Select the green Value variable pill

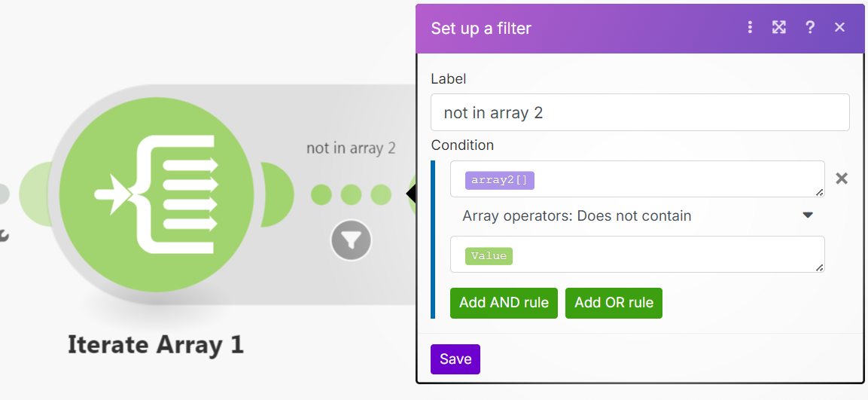pyautogui.click(x=489, y=256)
